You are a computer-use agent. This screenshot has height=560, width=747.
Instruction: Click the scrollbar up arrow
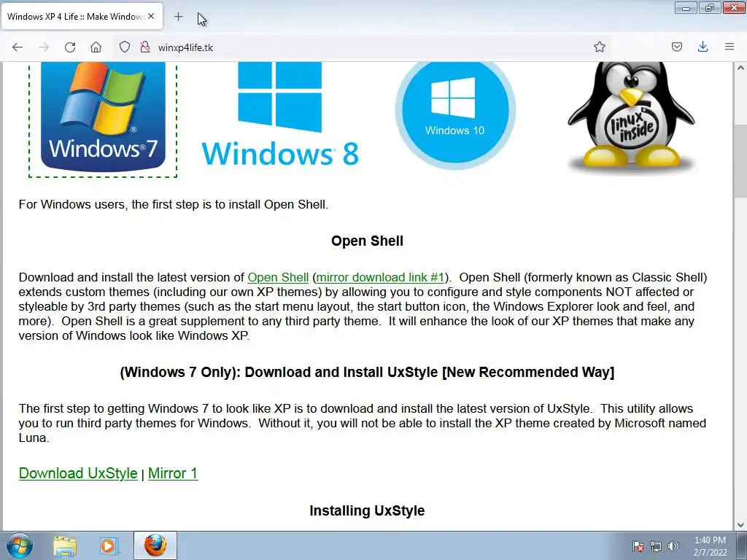tap(740, 68)
